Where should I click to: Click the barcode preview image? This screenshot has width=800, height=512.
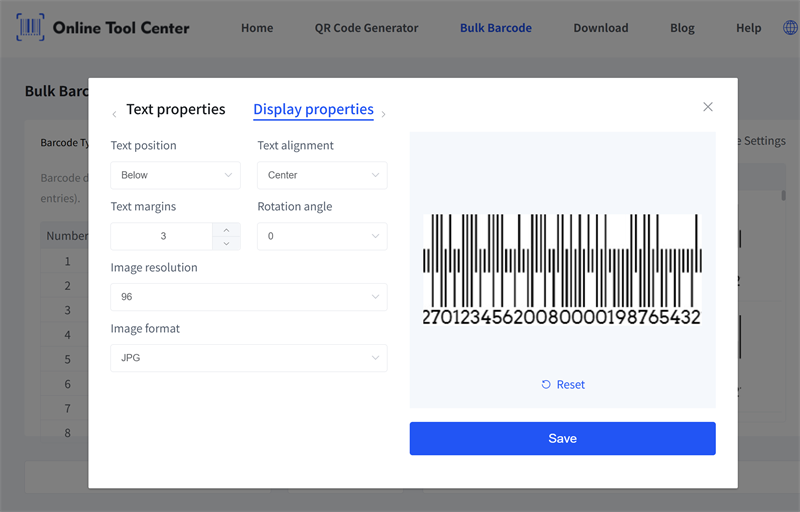pos(562,270)
